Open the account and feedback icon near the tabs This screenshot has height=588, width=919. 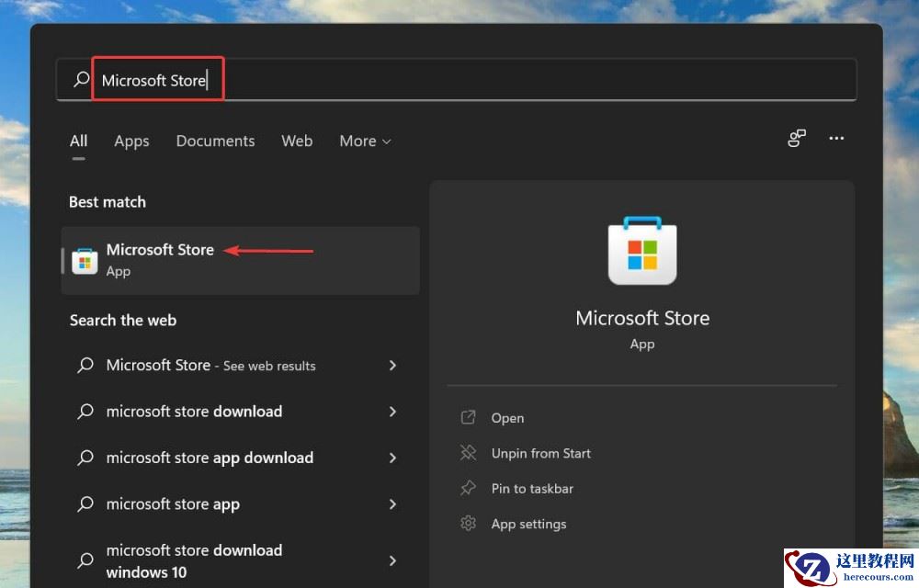(796, 138)
